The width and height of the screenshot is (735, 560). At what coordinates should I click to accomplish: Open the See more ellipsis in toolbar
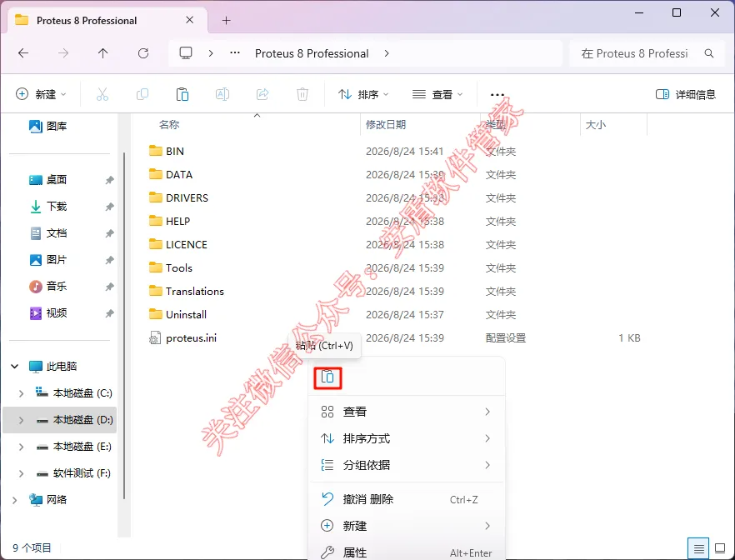coord(497,95)
